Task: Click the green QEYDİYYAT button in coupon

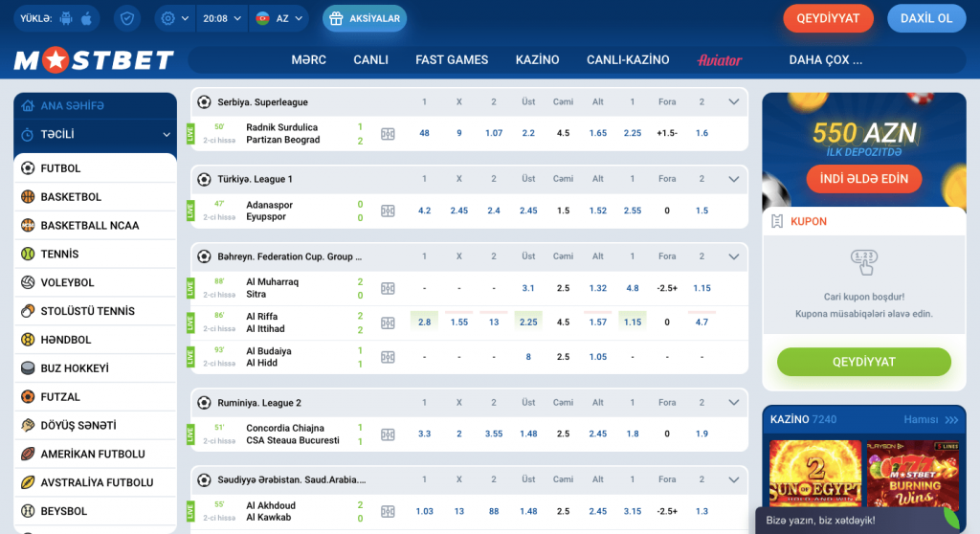Action: tap(864, 362)
